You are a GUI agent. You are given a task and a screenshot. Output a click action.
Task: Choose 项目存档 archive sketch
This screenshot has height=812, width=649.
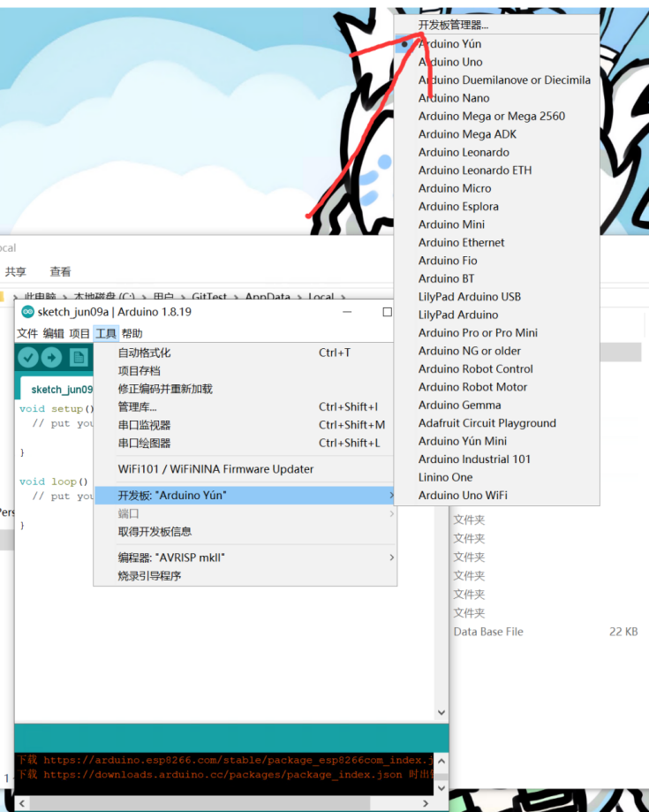click(245, 371)
